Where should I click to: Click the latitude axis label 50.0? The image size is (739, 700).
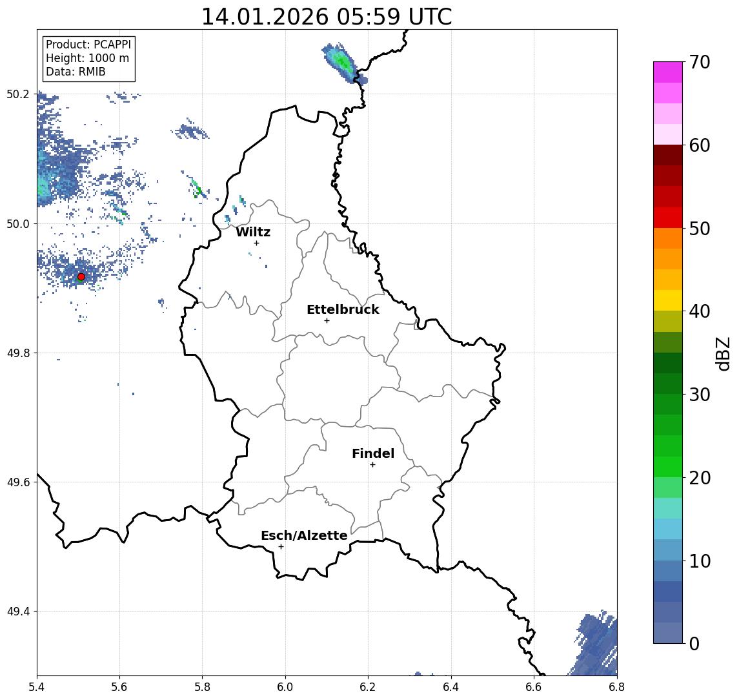tap(18, 223)
